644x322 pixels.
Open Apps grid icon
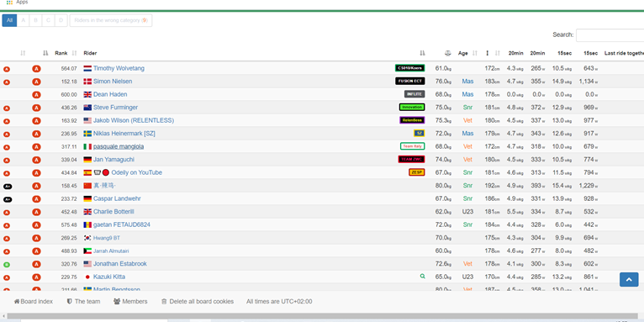point(10,3)
